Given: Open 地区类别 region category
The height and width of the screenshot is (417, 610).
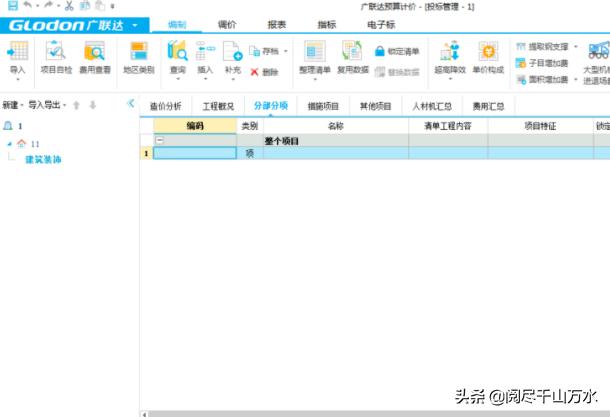Looking at the screenshot, I should [138, 58].
